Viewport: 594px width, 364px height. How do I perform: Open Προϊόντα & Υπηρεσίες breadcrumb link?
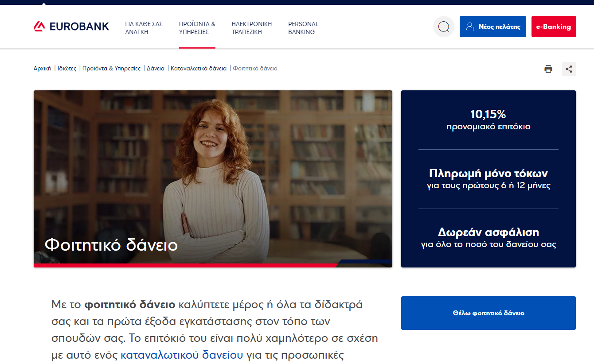[111, 68]
